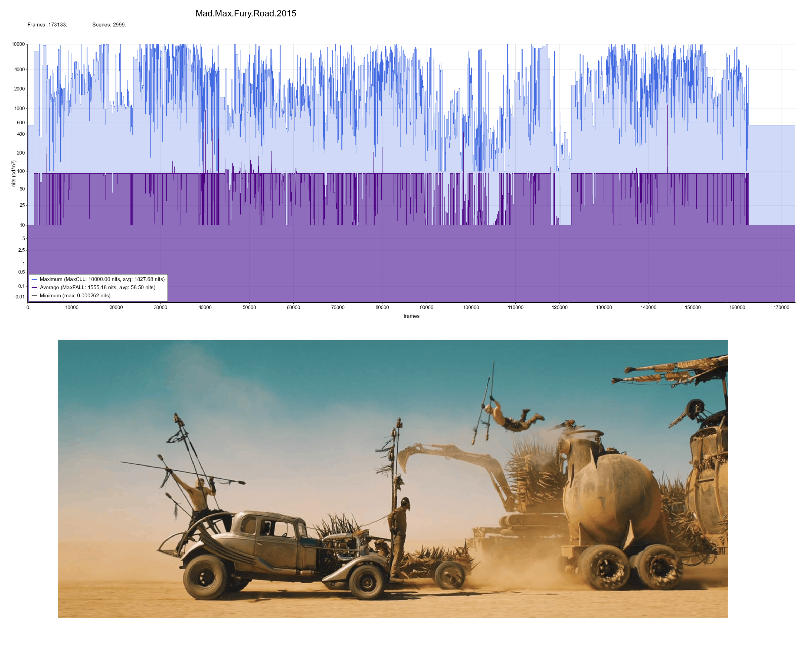The height and width of the screenshot is (650, 812).
Task: Click the 10000 tick on the y-axis
Action: point(18,44)
